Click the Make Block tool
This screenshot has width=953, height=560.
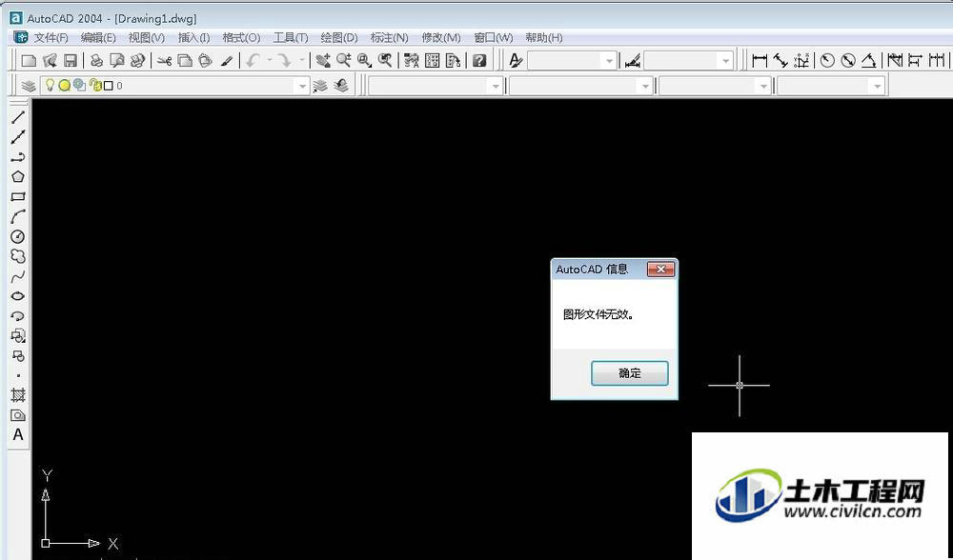point(17,356)
